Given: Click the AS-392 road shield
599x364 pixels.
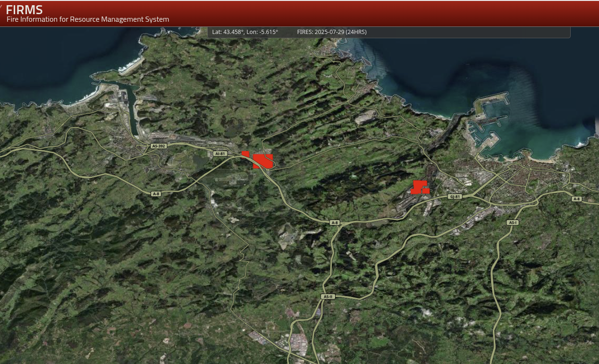Looking at the screenshot, I should [x=158, y=146].
